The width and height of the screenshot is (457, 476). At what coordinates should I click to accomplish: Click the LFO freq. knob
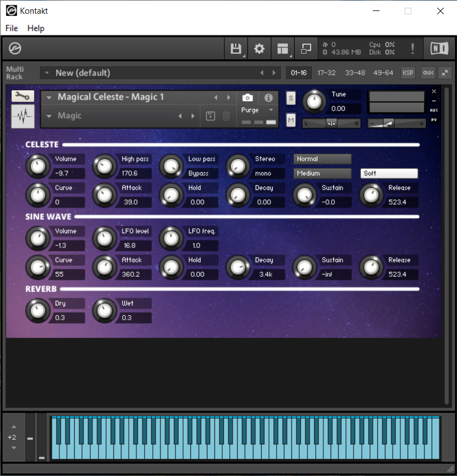click(171, 238)
